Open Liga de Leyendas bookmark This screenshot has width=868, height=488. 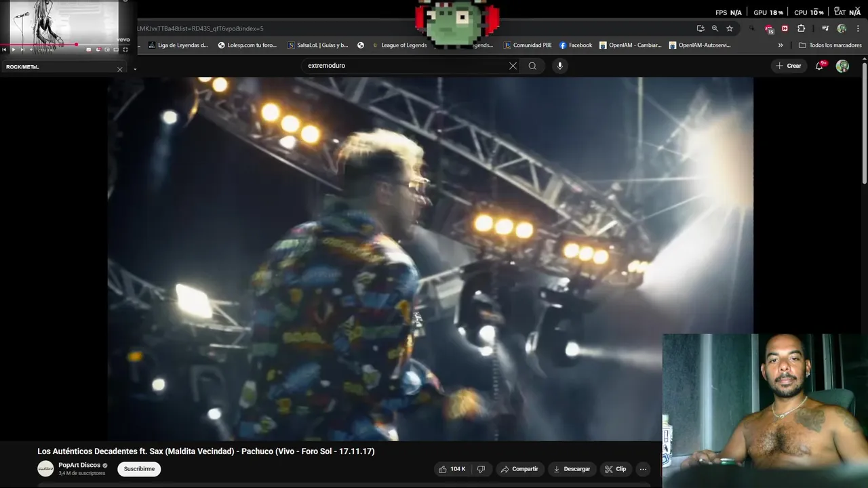click(178, 45)
